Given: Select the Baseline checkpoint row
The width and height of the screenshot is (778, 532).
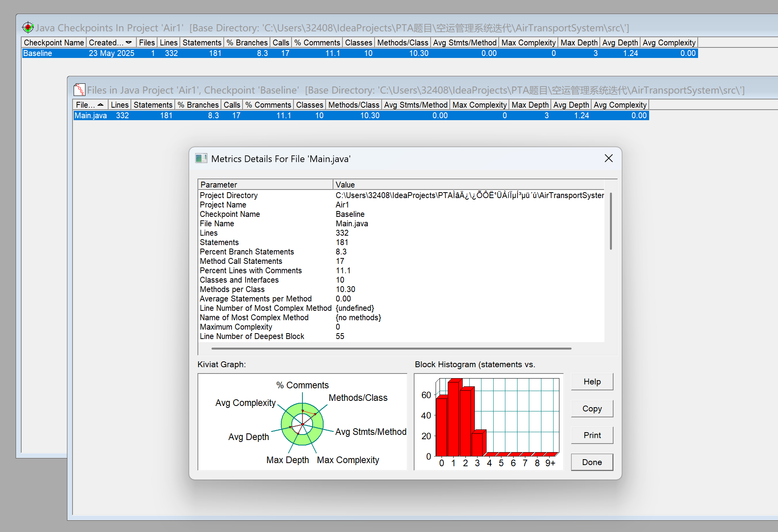Looking at the screenshot, I should pyautogui.click(x=38, y=53).
